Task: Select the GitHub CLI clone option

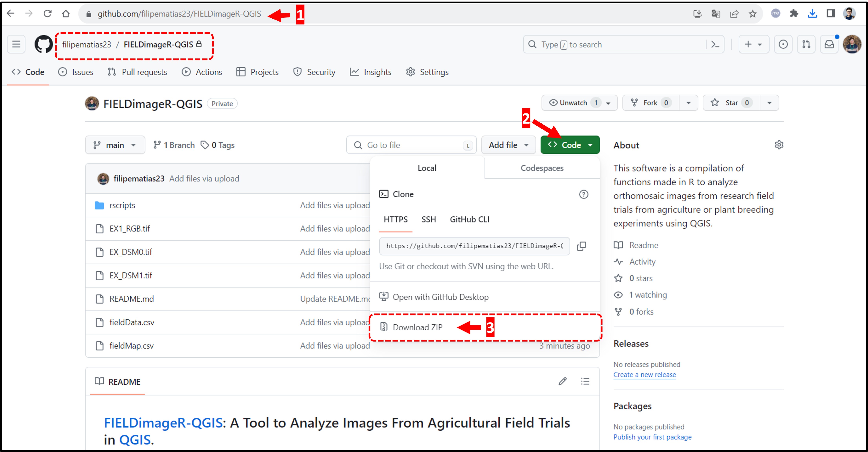Action: coord(469,220)
